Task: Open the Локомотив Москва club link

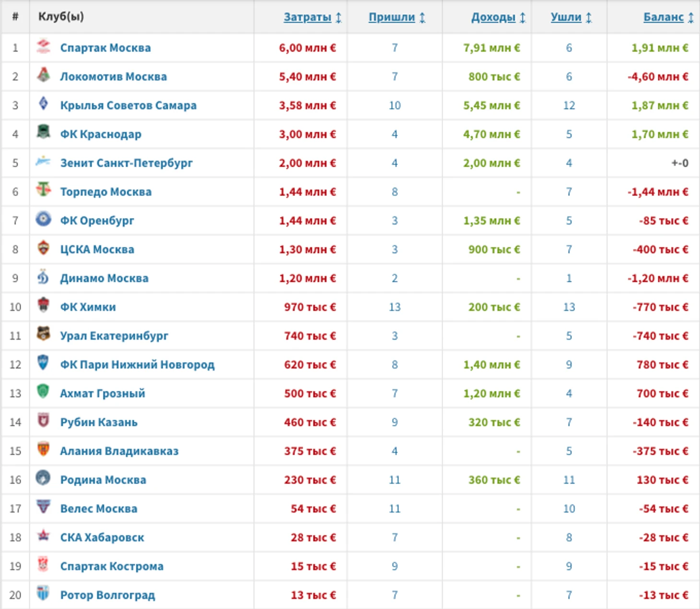Action: tap(114, 77)
